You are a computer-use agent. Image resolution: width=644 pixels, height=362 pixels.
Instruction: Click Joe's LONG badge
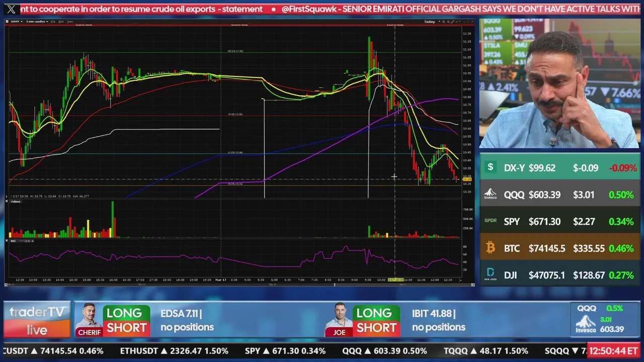[x=375, y=313]
